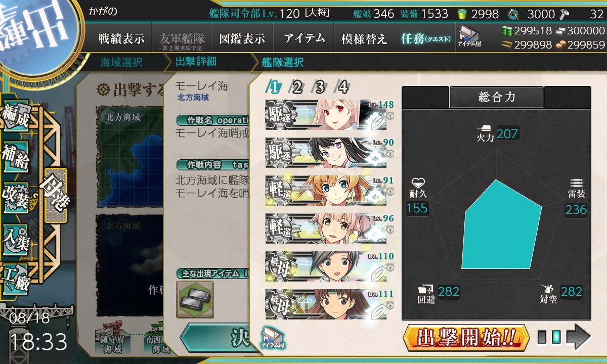Go back to 出撃詳細 breadcrumb step

click(x=196, y=63)
